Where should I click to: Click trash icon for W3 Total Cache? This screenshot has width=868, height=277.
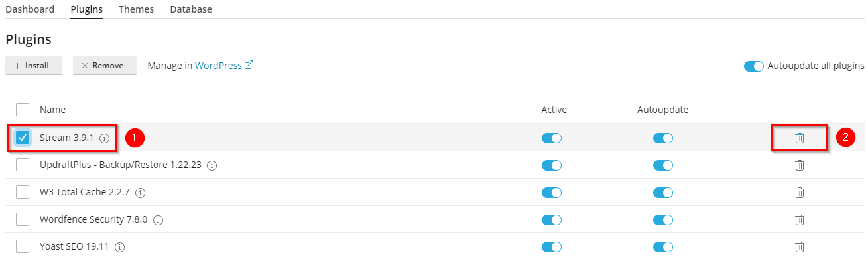point(800,193)
